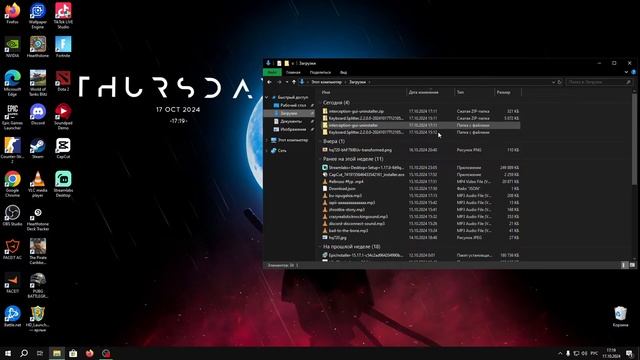Select the Hearthstone Deck Tracker icon
Image resolution: width=640 pixels, height=360 pixels.
coord(38,218)
